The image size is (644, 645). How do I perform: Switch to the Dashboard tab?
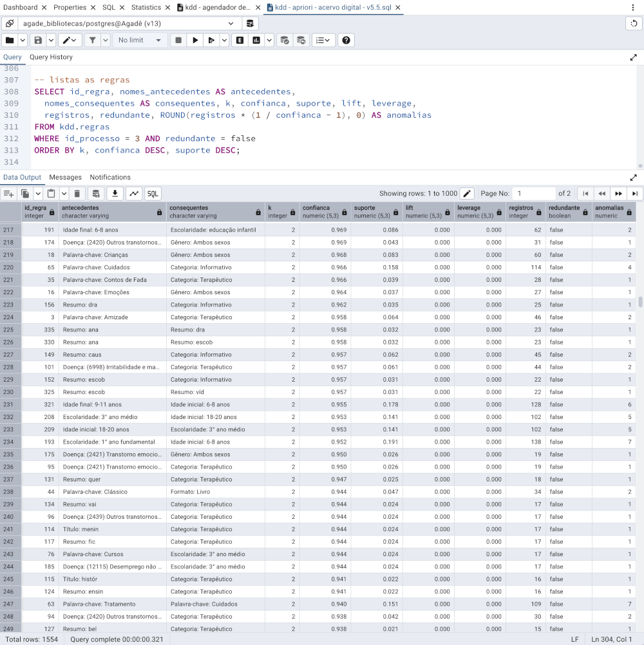pyautogui.click(x=20, y=8)
